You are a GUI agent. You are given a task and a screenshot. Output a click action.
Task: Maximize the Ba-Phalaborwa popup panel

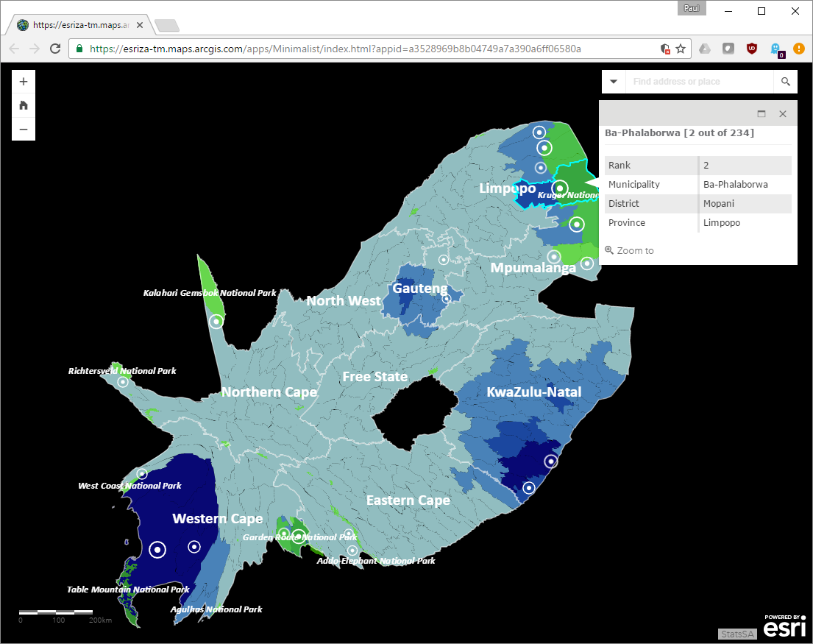pyautogui.click(x=761, y=114)
